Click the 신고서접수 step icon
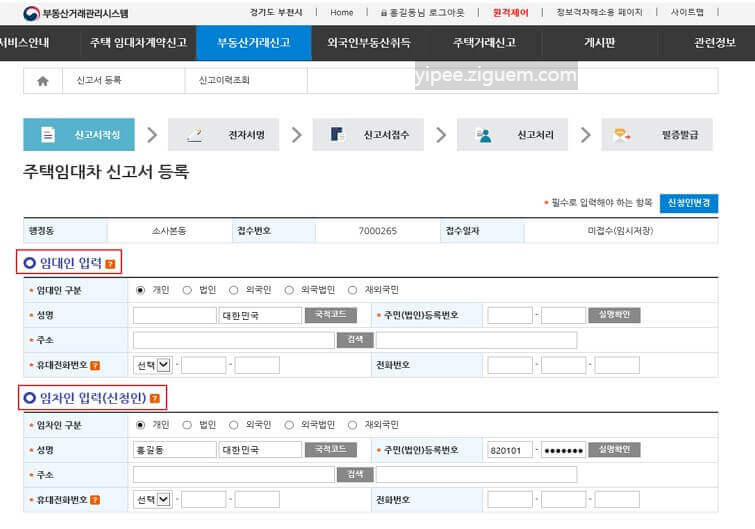Viewport: 755px width, 529px height. pyautogui.click(x=337, y=134)
